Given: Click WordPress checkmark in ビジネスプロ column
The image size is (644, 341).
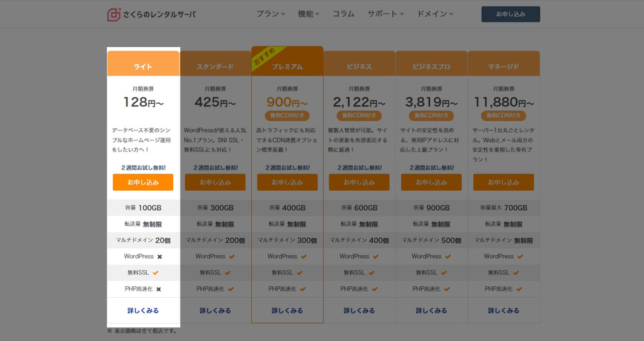Looking at the screenshot, I should (x=448, y=257).
